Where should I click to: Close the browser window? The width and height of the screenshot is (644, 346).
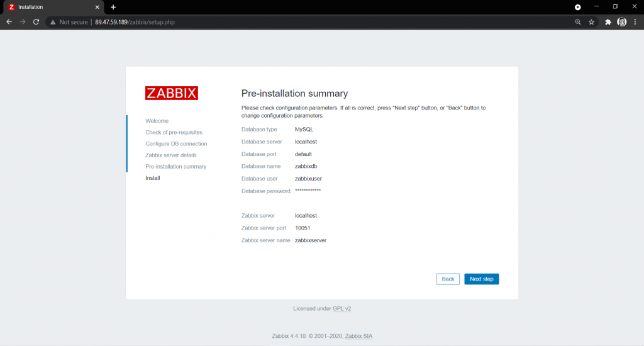click(x=634, y=6)
